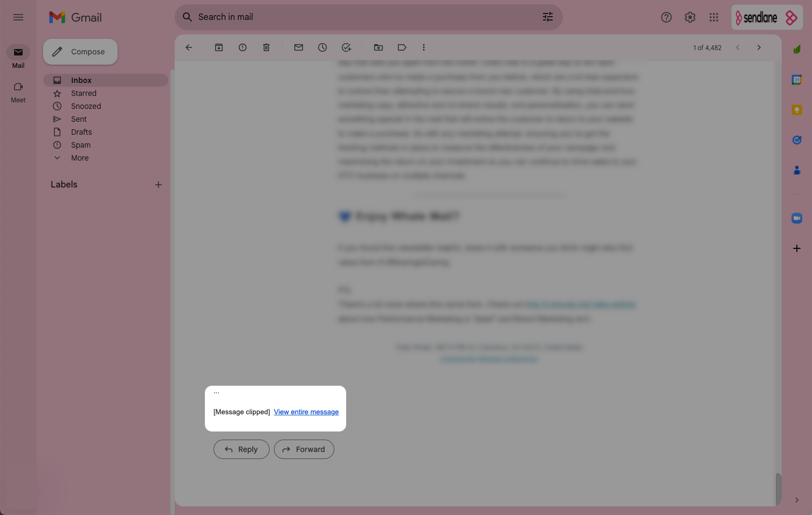Screen dimensions: 812x515
Task: Click the Labels section heading
Action: point(64,184)
